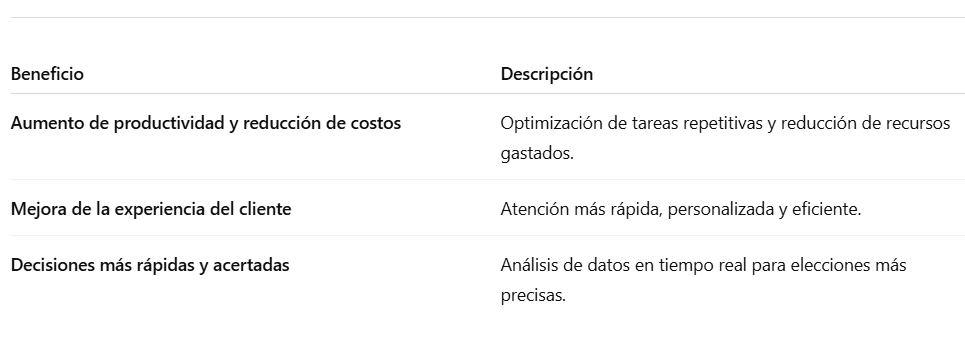Click the word gastados in the description
The width and height of the screenshot is (965, 363).
click(537, 154)
